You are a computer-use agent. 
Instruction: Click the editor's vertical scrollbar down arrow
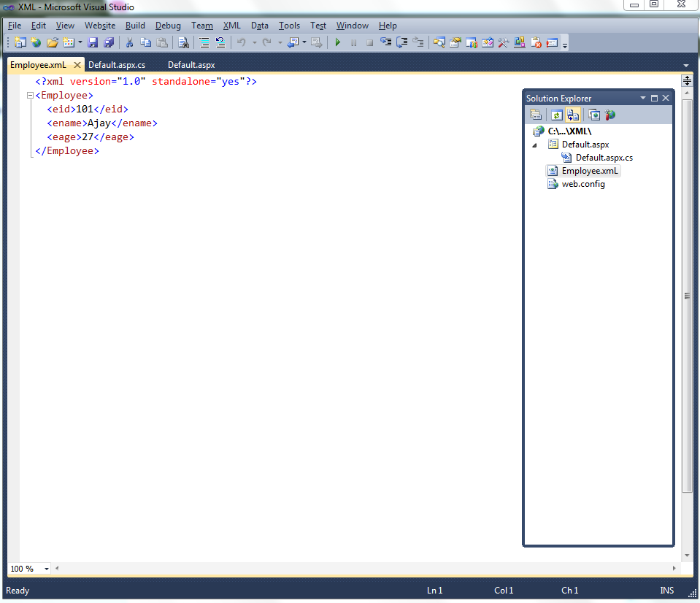[x=686, y=557]
